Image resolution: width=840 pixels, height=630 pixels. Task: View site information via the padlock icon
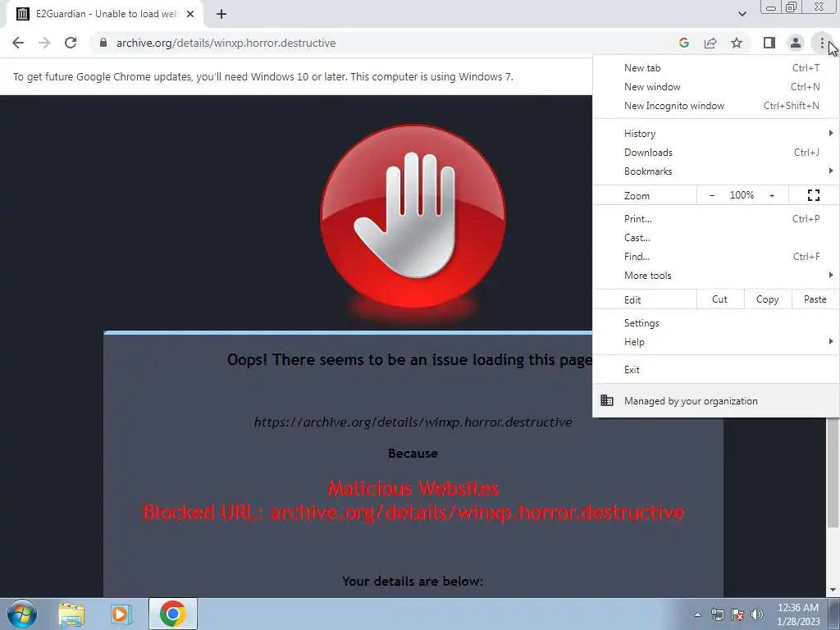point(103,43)
